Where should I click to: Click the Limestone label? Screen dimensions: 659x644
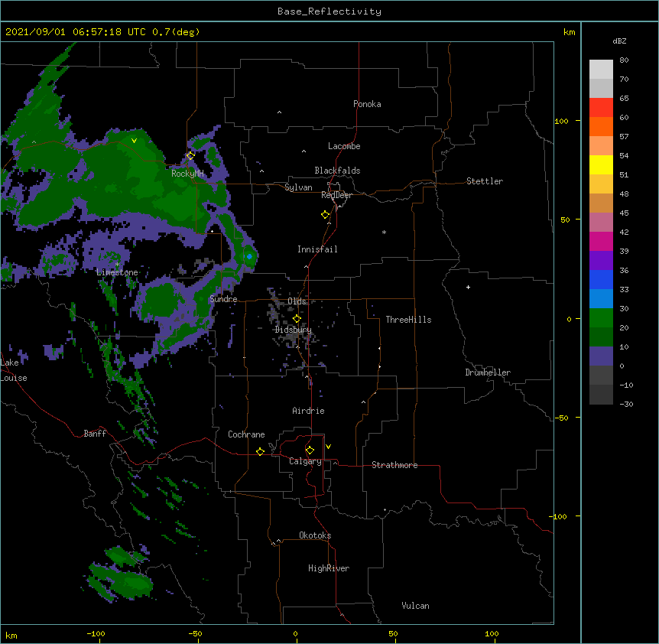pos(117,272)
